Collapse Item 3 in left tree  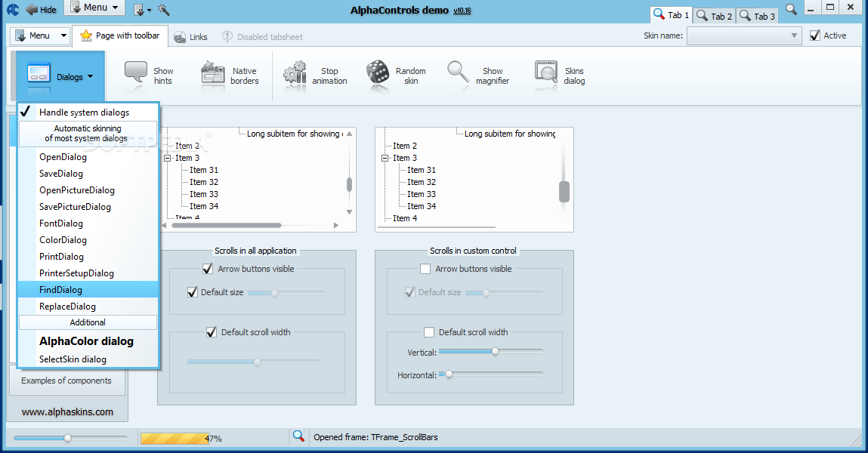(167, 159)
